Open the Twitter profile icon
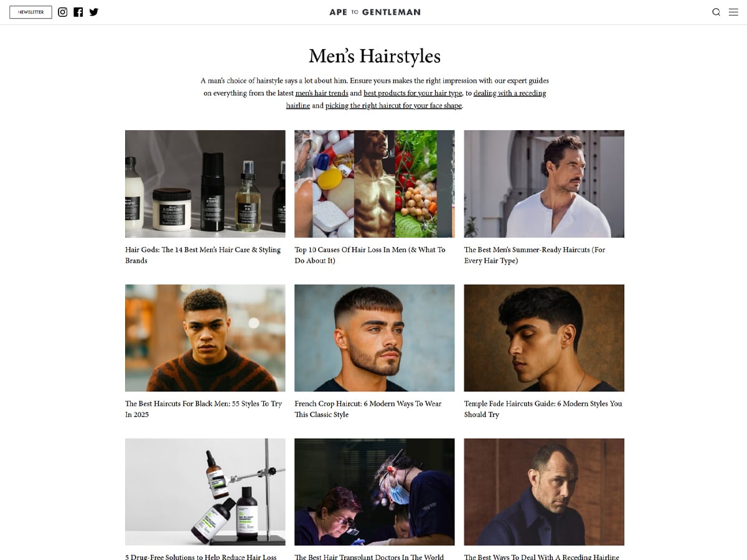This screenshot has width=747, height=560. (94, 12)
